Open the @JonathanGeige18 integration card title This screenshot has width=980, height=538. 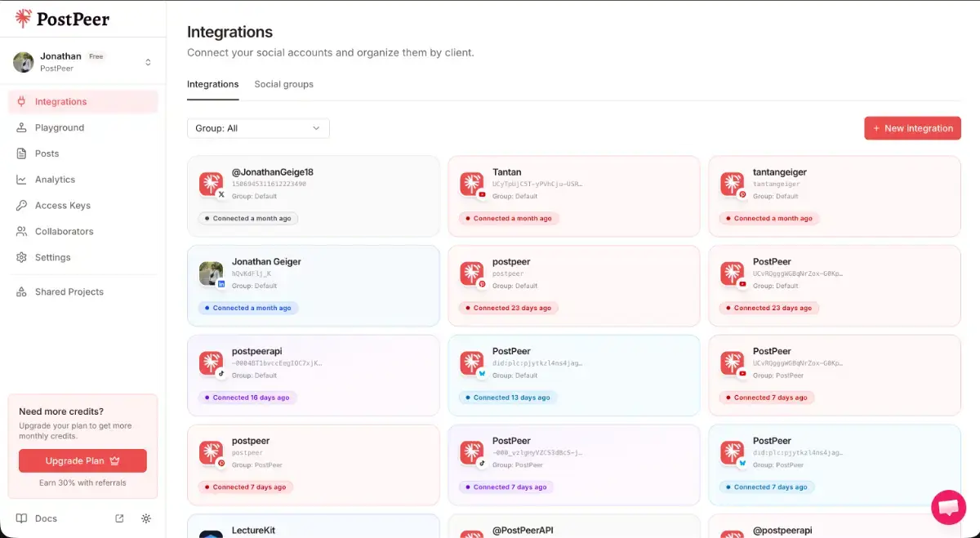point(272,172)
